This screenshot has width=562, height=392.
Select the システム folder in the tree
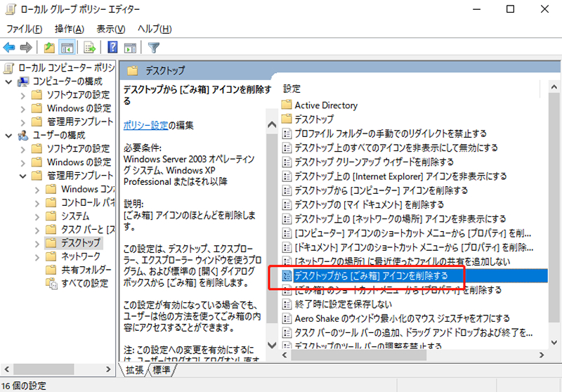(75, 216)
